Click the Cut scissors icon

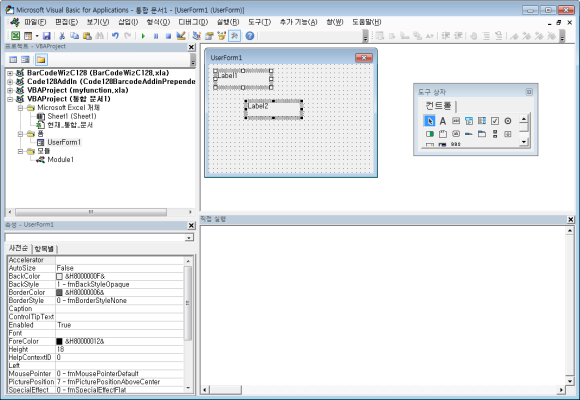tap(62, 36)
